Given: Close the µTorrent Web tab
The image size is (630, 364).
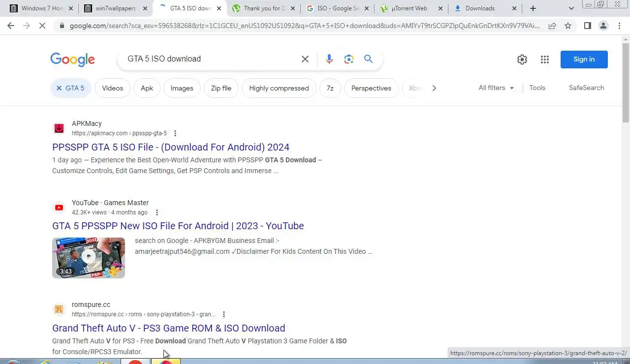Looking at the screenshot, I should coord(440,8).
